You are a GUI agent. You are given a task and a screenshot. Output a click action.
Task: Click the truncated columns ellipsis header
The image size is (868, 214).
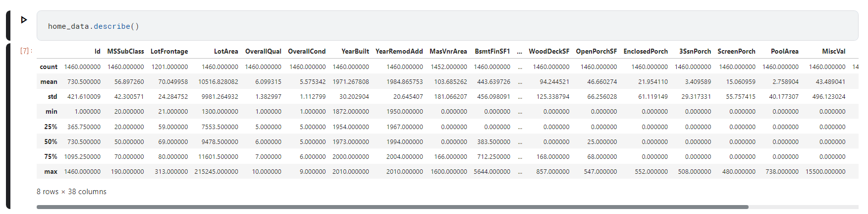pyautogui.click(x=519, y=51)
